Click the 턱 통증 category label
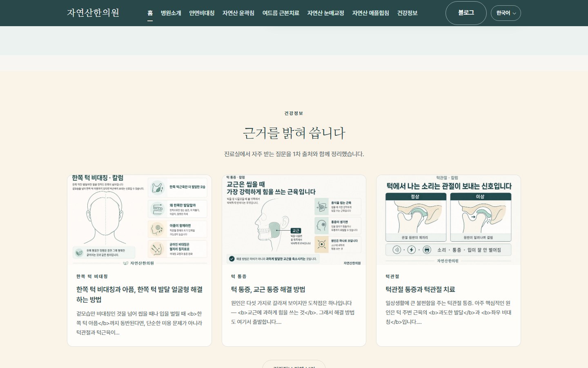This screenshot has height=368, width=588. click(x=239, y=276)
